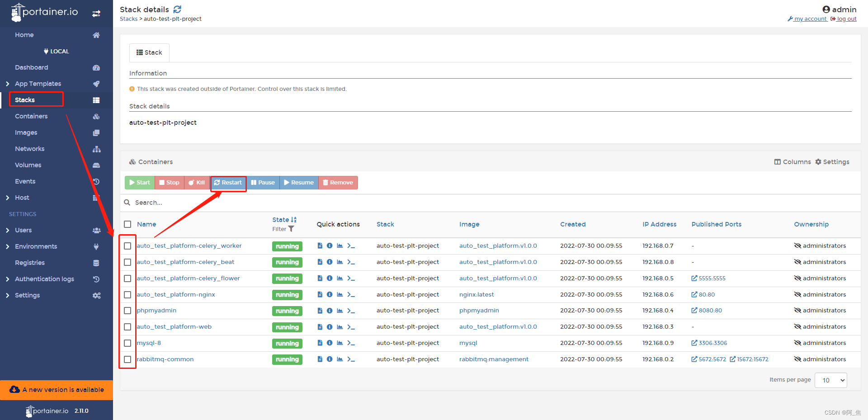
Task: Click the Restart button
Action: 228,183
